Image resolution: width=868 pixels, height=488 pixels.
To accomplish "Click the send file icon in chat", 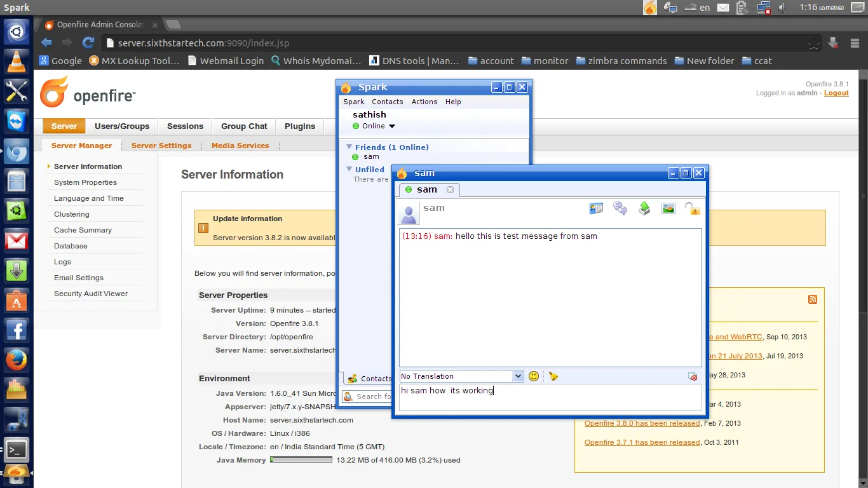I will click(x=644, y=208).
